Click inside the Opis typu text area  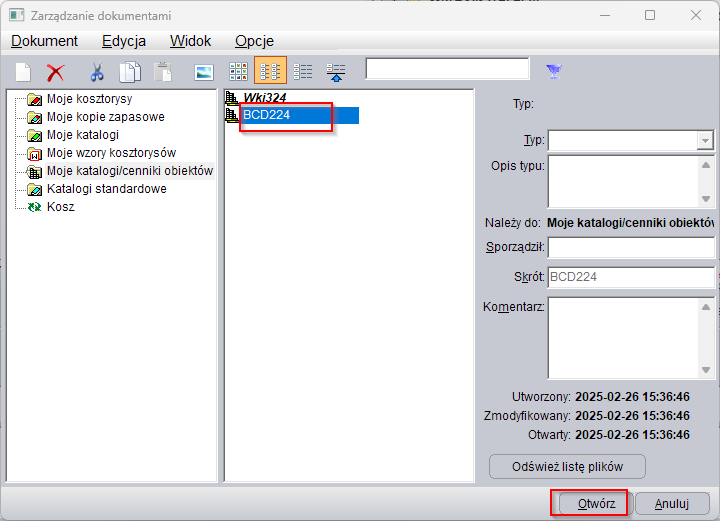click(x=623, y=182)
